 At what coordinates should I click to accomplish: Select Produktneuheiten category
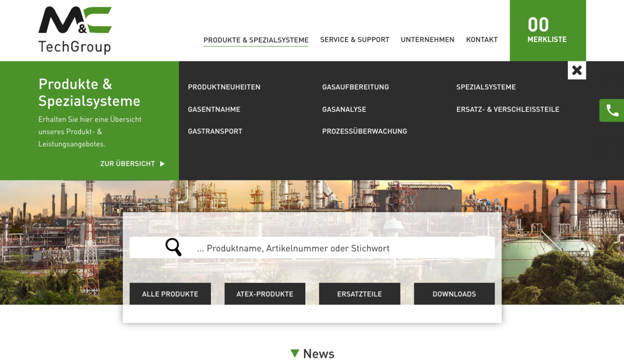click(x=224, y=87)
